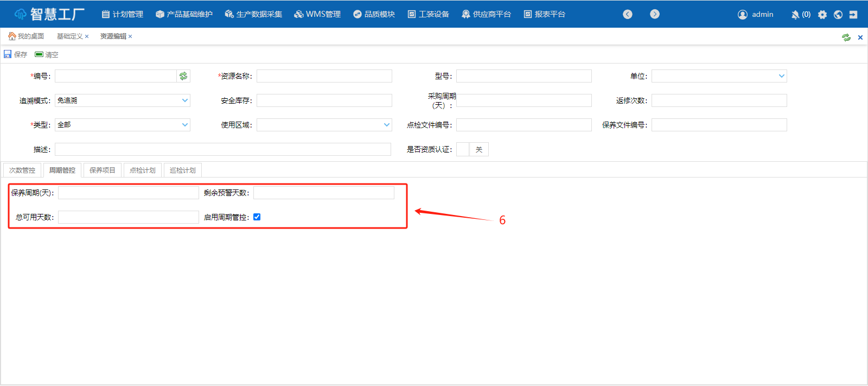Toggle the 是否资质认证 switch
Image resolution: width=868 pixels, height=386 pixels.
473,149
